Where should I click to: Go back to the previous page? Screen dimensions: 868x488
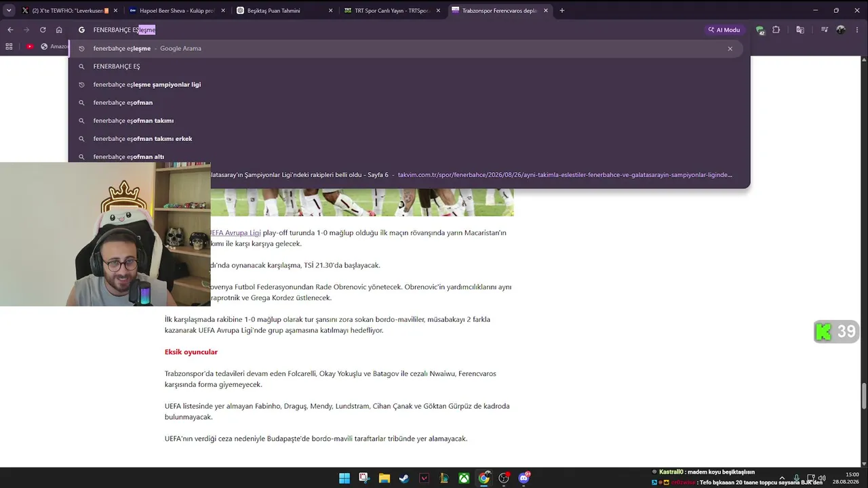coord(10,30)
